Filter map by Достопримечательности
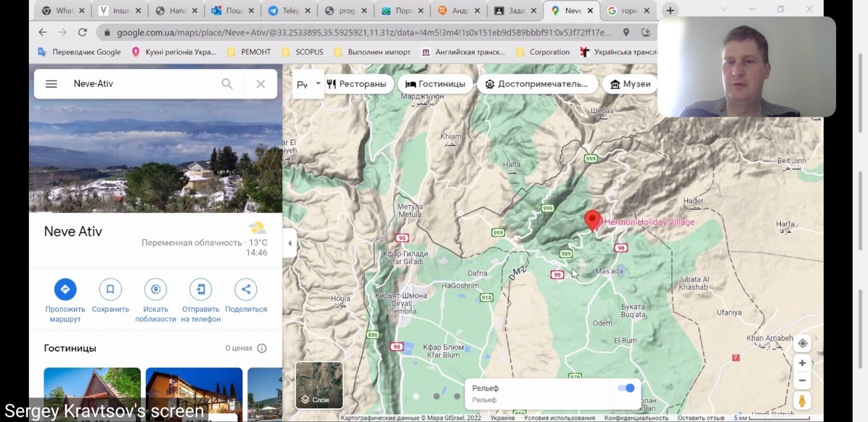 pos(537,84)
